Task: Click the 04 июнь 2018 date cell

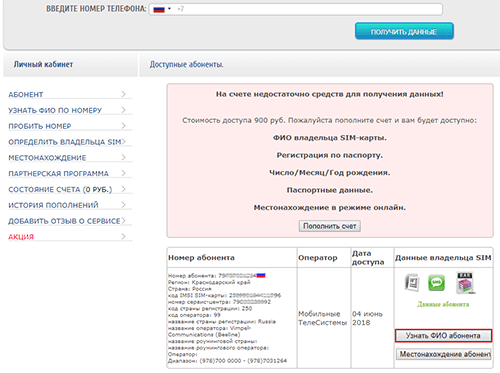Action: 367,318
